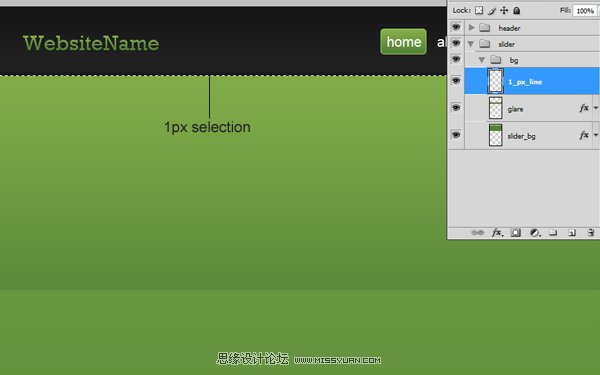Click the link layers icon in the Layers panel

[477, 232]
